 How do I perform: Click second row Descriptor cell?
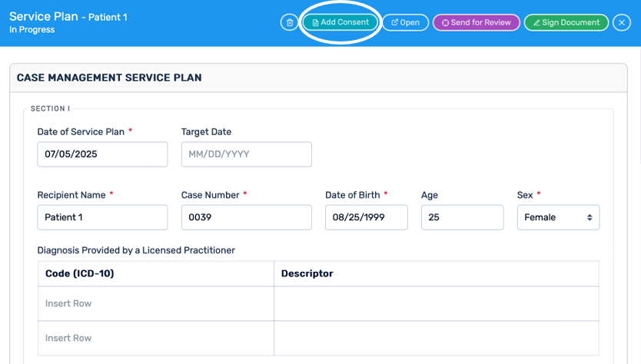[436, 338]
